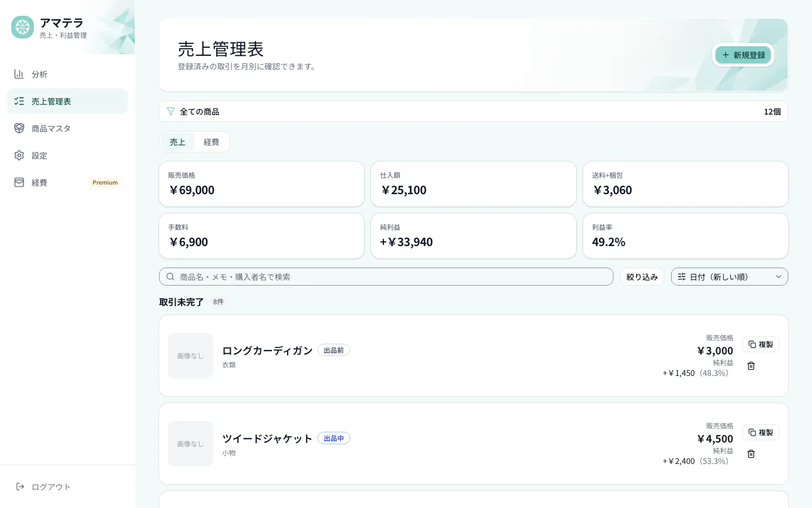Viewport: 812px width, 508px height.
Task: Open the 日付（新しい順） sort dropdown
Action: pos(730,277)
